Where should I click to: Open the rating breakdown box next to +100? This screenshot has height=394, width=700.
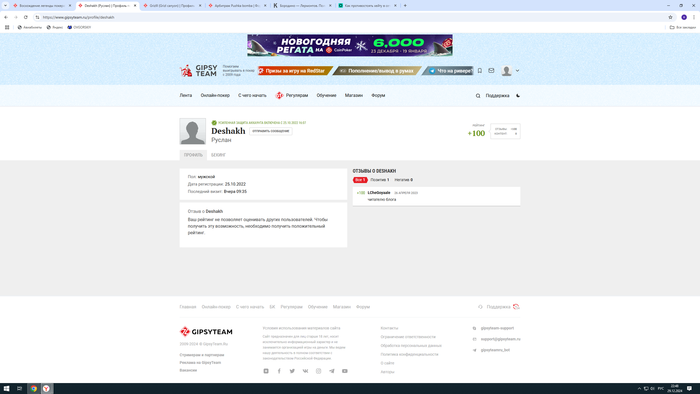pyautogui.click(x=505, y=131)
